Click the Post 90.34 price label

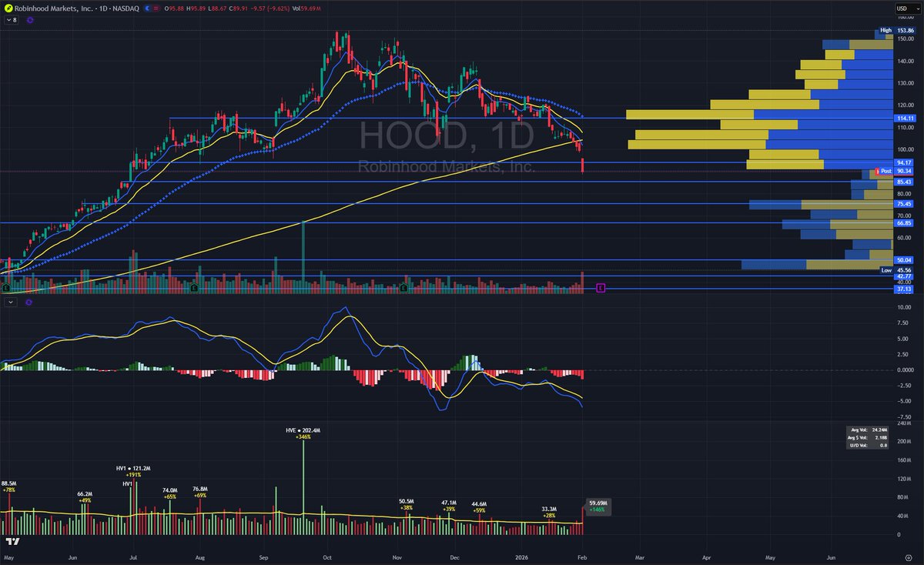(x=896, y=171)
